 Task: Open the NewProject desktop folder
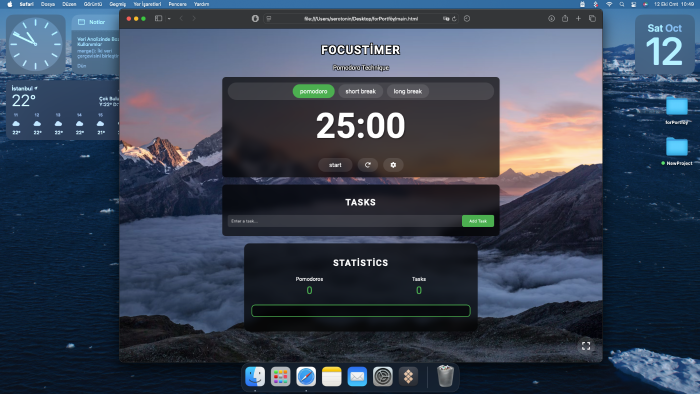(677, 152)
